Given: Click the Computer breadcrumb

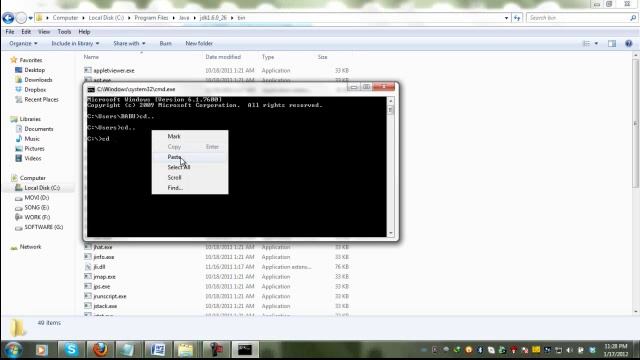Looking at the screenshot, I should pos(65,18).
